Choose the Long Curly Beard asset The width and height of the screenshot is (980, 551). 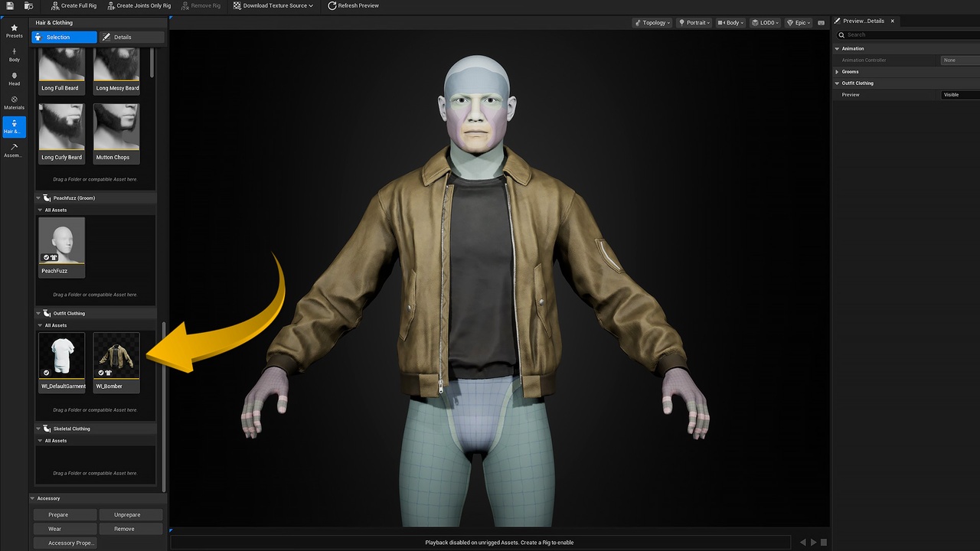click(x=61, y=133)
